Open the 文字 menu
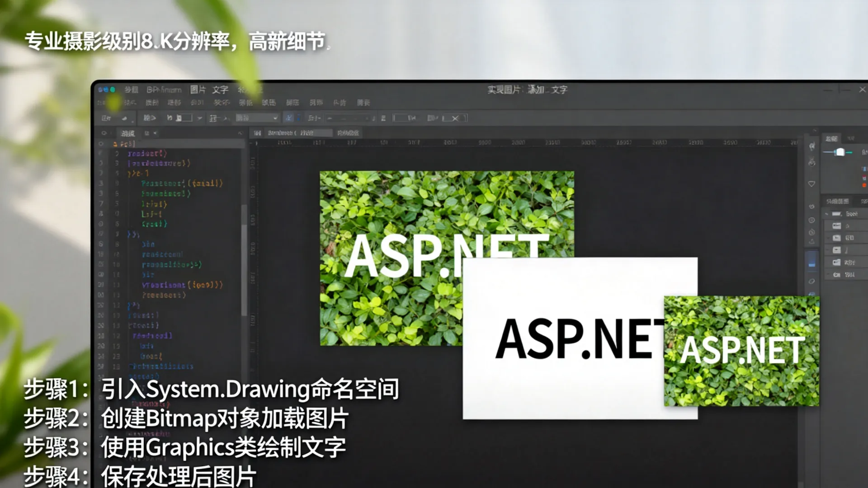The height and width of the screenshot is (488, 868). click(x=220, y=89)
